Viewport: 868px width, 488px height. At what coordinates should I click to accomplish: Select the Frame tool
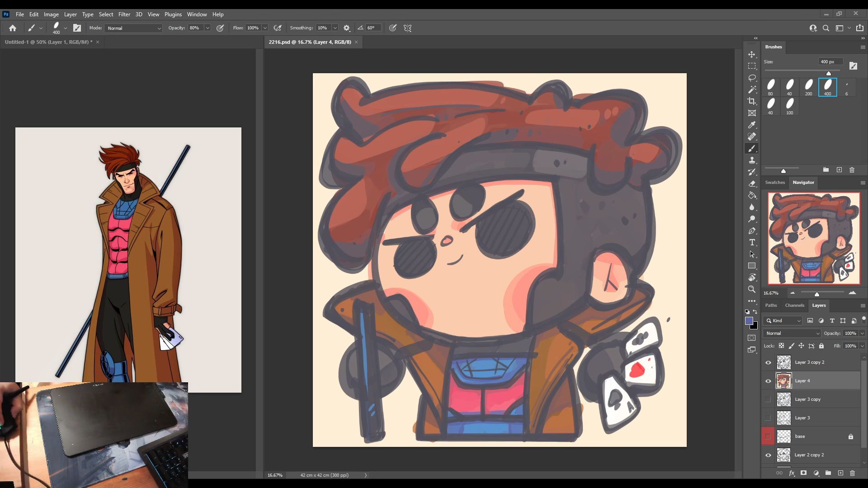(x=752, y=113)
